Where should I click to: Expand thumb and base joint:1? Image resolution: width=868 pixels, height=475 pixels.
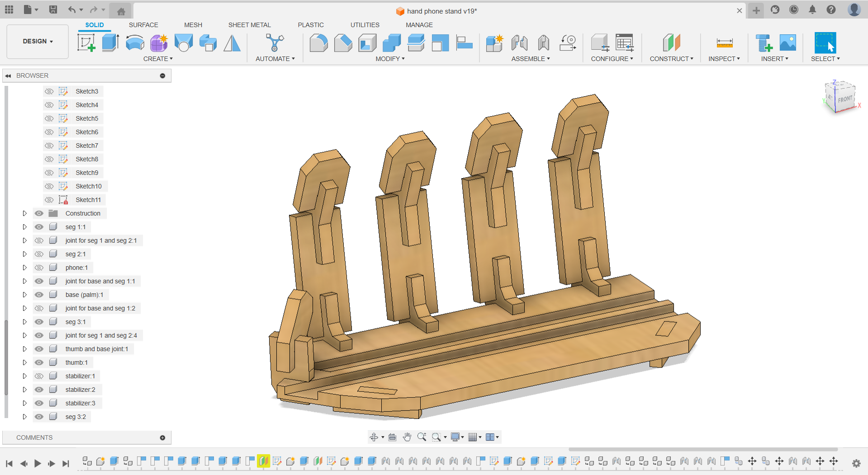[x=25, y=349]
